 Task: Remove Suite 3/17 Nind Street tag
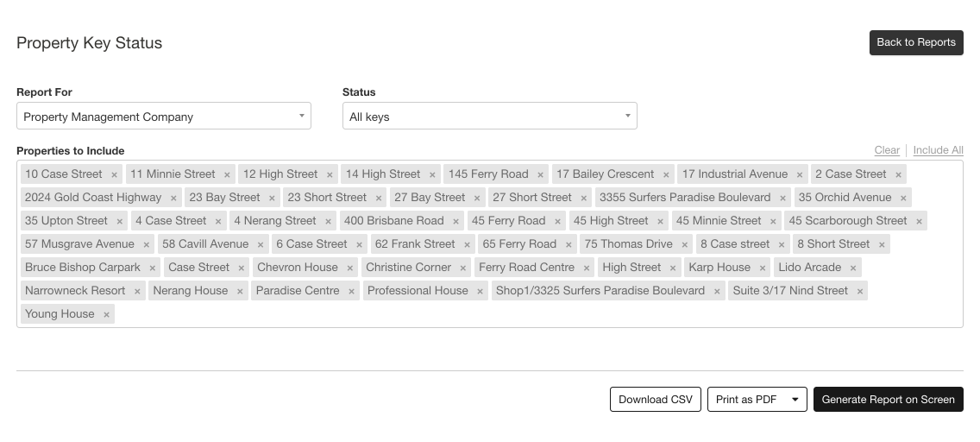click(860, 291)
